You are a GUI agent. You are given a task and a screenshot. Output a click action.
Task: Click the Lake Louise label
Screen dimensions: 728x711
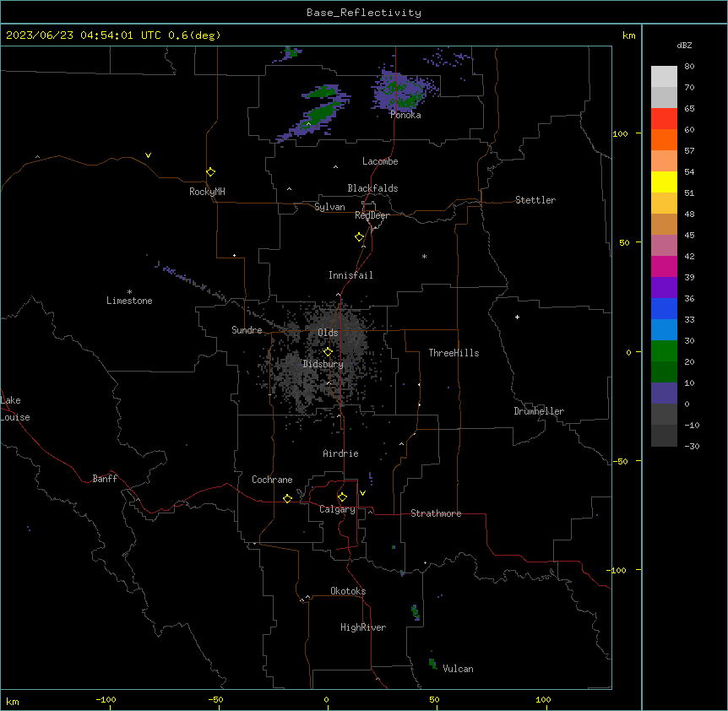(x=14, y=409)
